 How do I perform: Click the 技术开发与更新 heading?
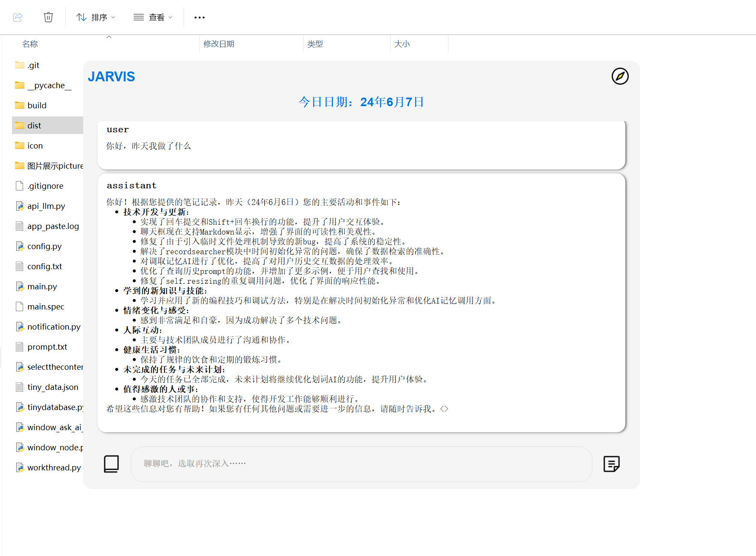click(x=156, y=212)
